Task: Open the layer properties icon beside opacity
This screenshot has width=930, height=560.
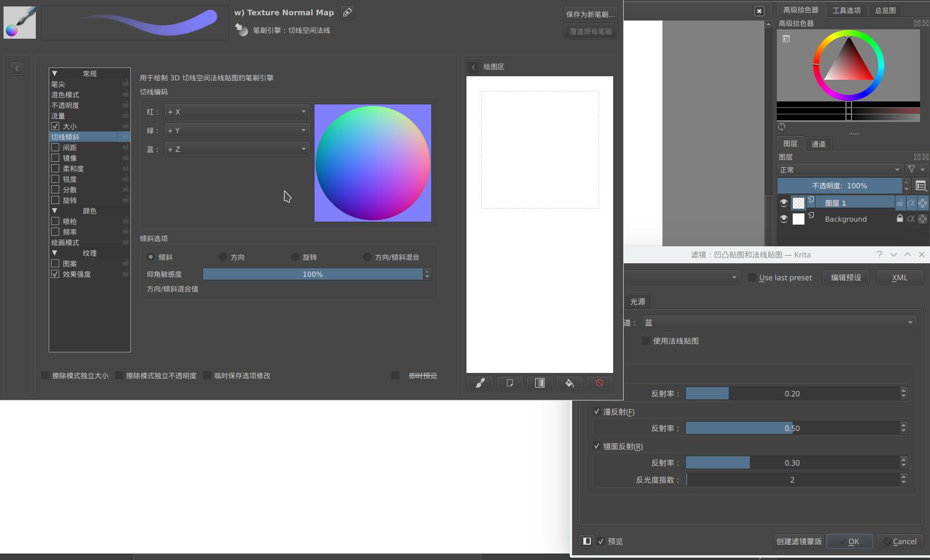Action: (x=921, y=186)
